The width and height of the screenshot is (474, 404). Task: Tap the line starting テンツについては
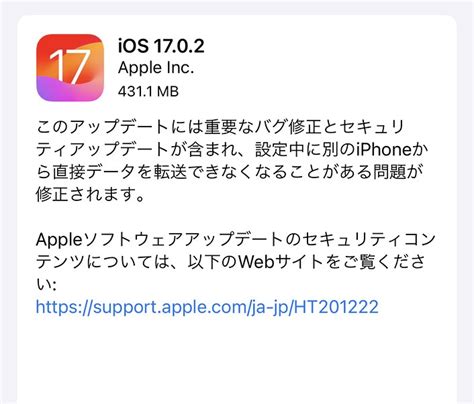(x=230, y=262)
